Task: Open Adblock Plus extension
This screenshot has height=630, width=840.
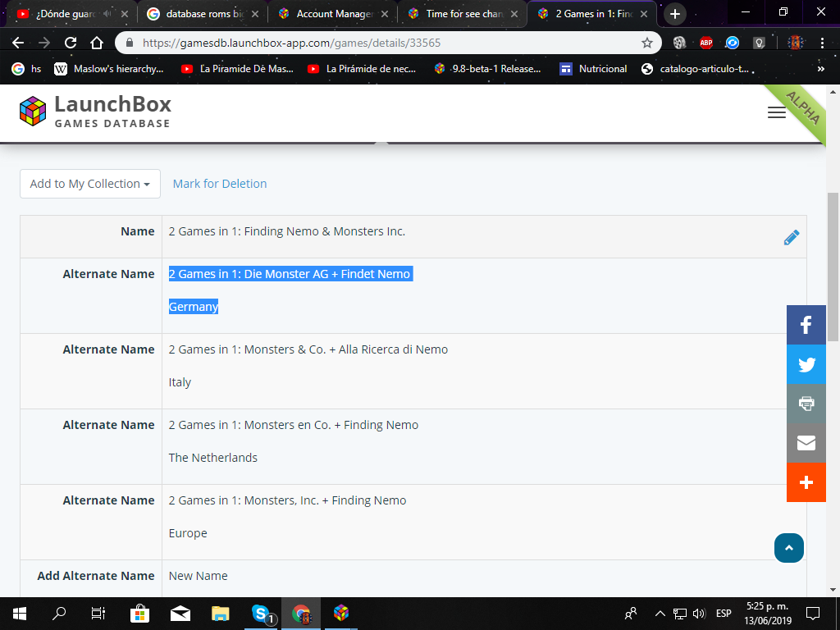Action: (x=706, y=43)
